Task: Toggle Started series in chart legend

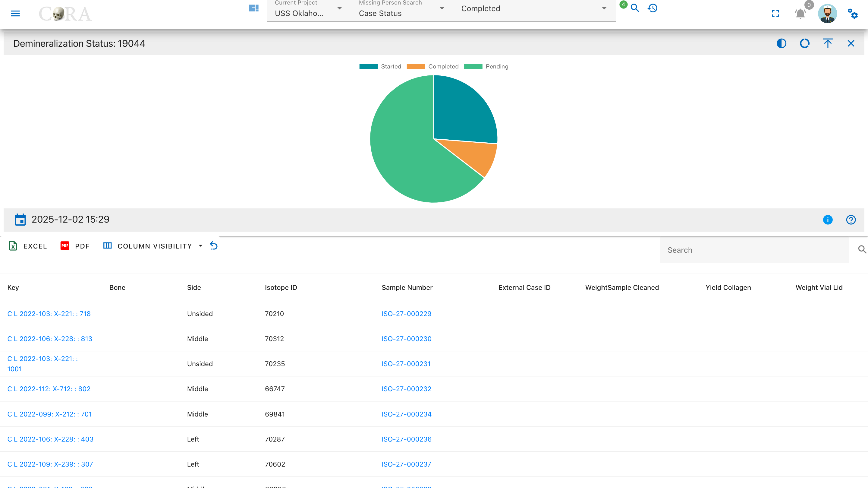Action: pyautogui.click(x=380, y=66)
